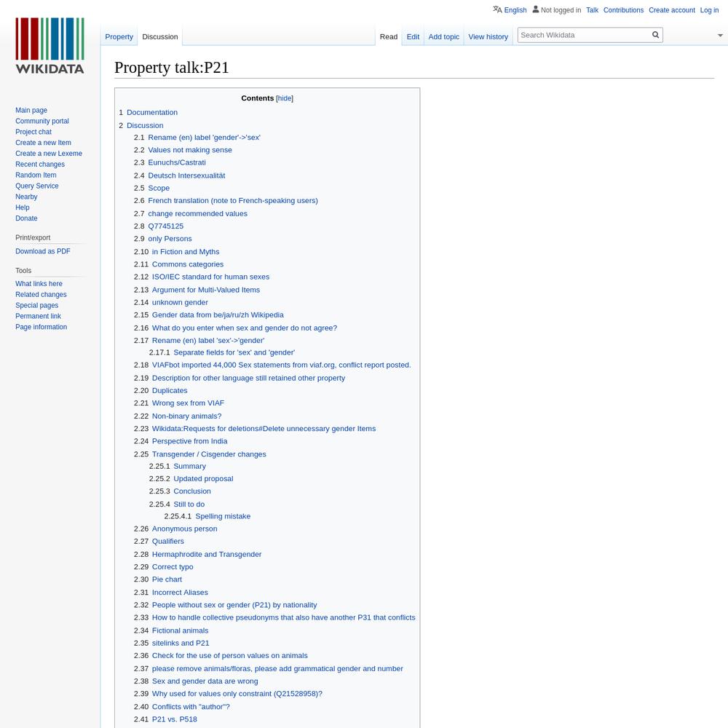Viewport: 728px width, 728px height.
Task: Jump to Separate fields for 'sex' and 'gender'
Action: tap(234, 352)
